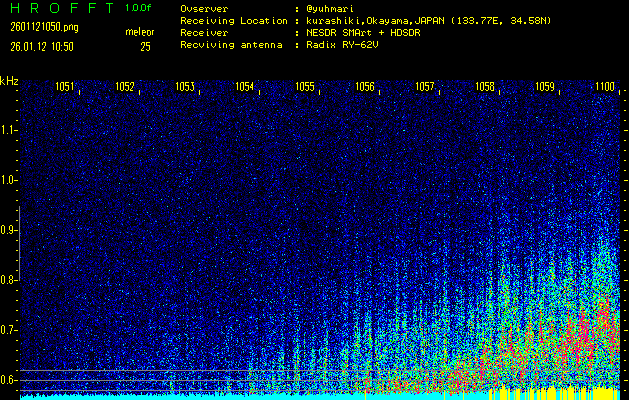Select the 26.01.12 10:50 timestamp
The width and height of the screenshot is (629, 400).
pyautogui.click(x=42, y=46)
